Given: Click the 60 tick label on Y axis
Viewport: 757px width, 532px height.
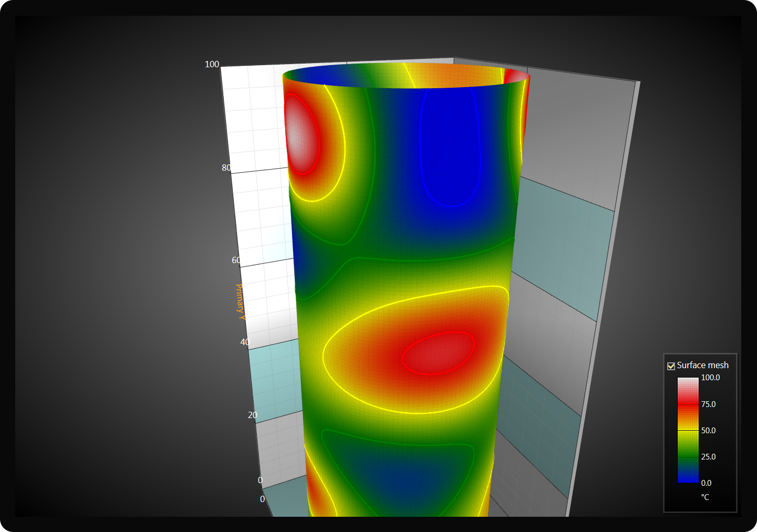Looking at the screenshot, I should pos(236,260).
